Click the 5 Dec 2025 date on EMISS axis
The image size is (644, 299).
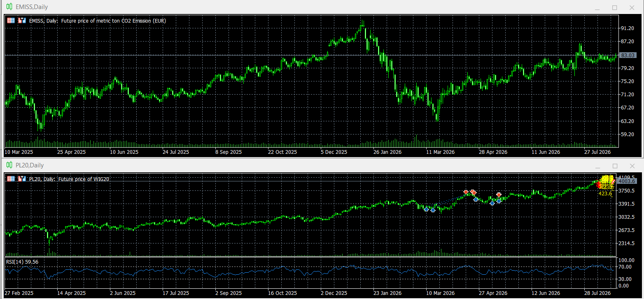[x=333, y=152]
